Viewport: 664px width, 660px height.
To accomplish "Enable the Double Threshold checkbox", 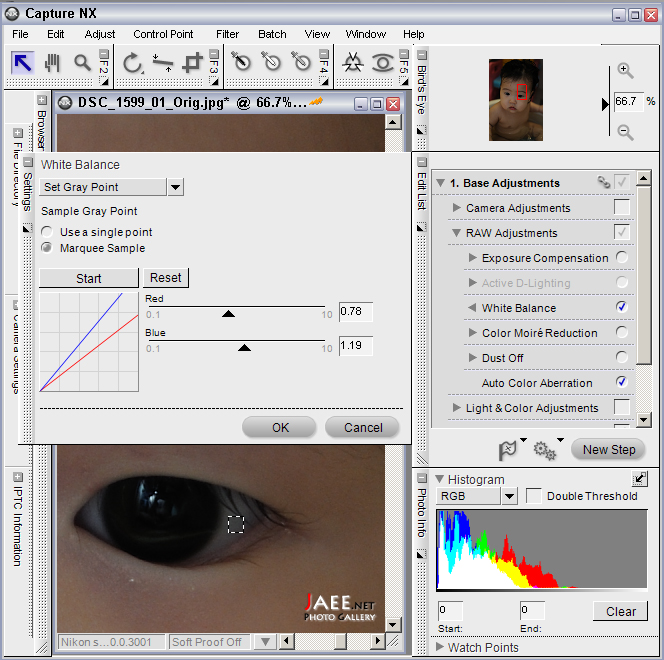I will 534,496.
